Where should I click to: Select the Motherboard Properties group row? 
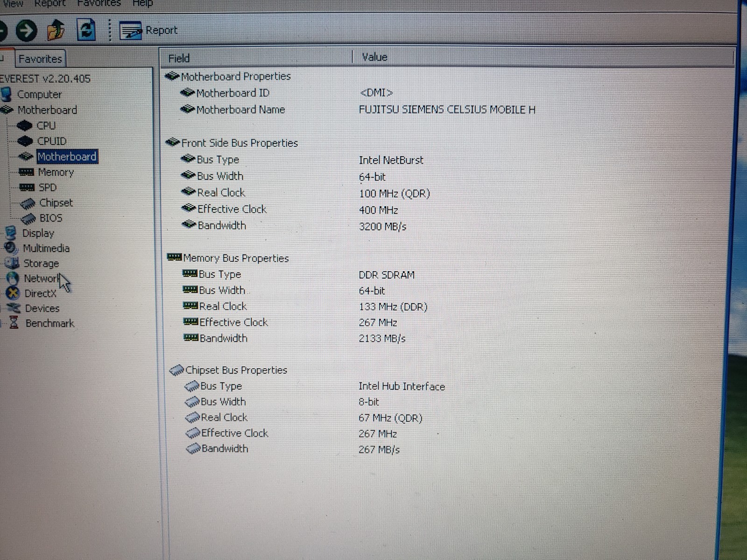[229, 77]
